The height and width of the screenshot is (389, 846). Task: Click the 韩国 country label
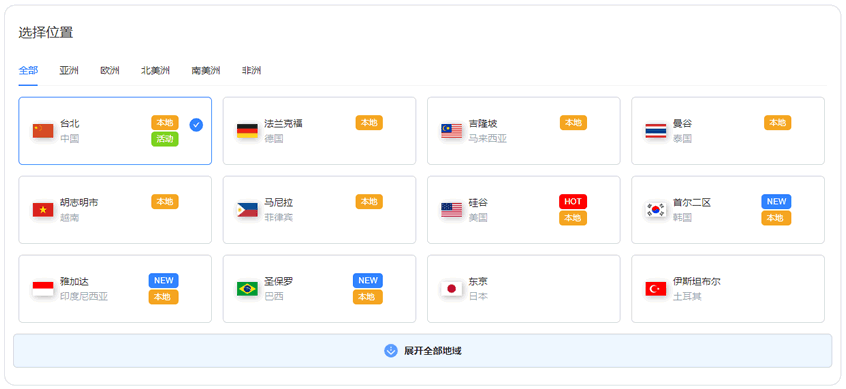(682, 217)
